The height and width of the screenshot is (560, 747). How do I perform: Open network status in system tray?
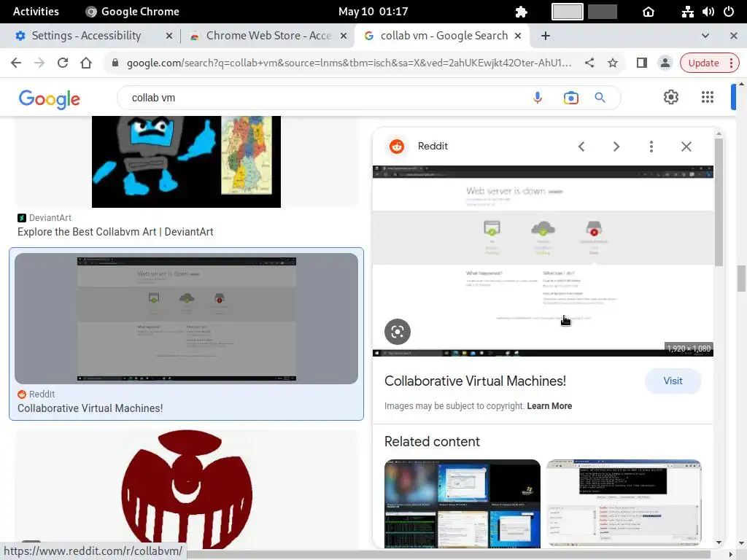pos(687,12)
